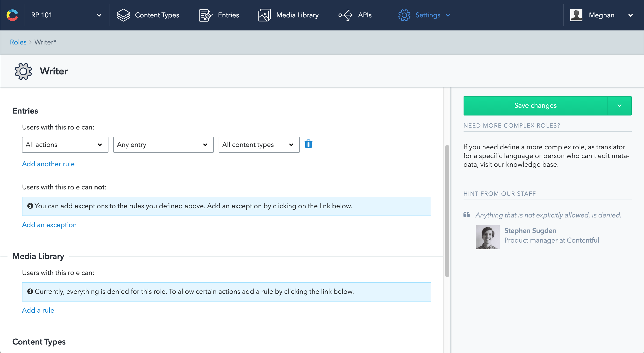This screenshot has width=644, height=353.
Task: Open the APIs menu item
Action: (365, 15)
